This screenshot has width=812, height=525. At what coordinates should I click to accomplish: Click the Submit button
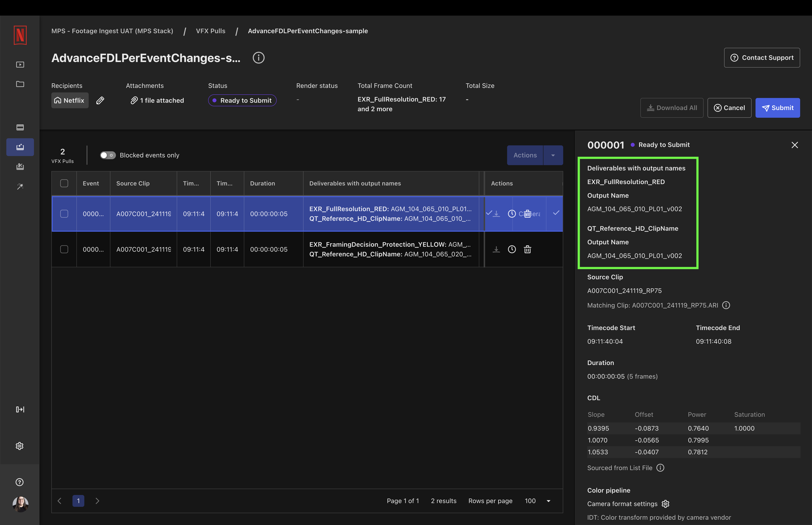click(778, 108)
